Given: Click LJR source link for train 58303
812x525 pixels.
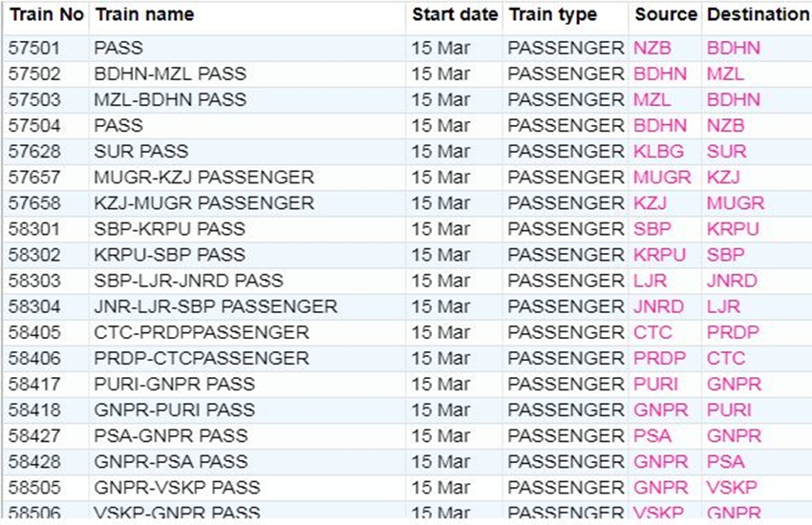Looking at the screenshot, I should (x=650, y=281).
